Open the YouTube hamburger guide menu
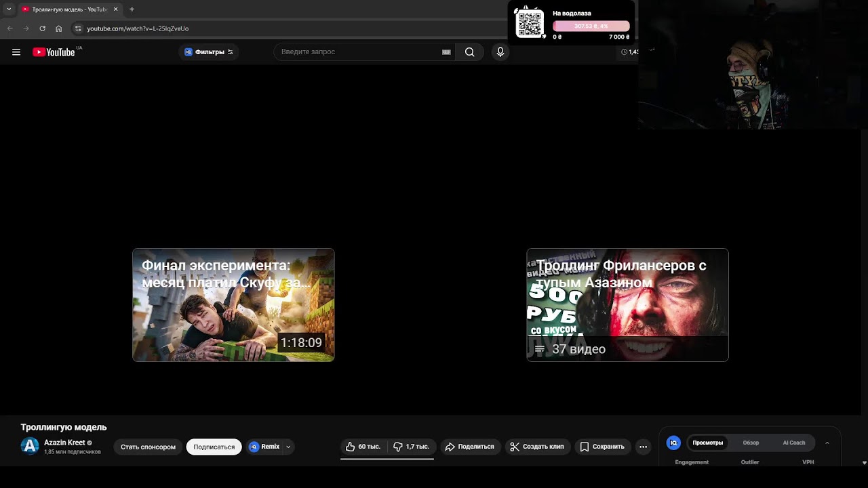The width and height of the screenshot is (868, 488). pos(16,52)
